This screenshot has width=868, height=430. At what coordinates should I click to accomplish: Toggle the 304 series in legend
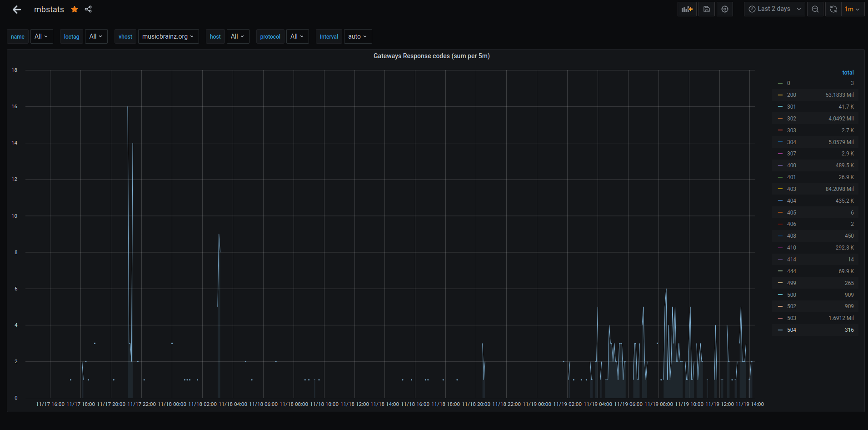(x=791, y=142)
